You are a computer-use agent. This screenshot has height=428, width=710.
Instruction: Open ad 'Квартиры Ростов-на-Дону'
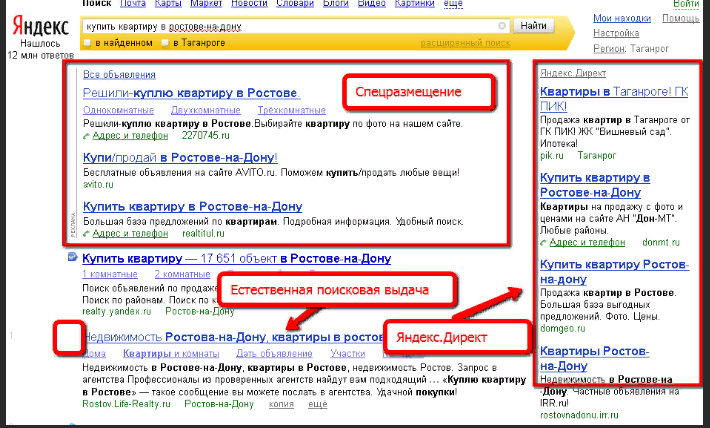[x=595, y=359]
